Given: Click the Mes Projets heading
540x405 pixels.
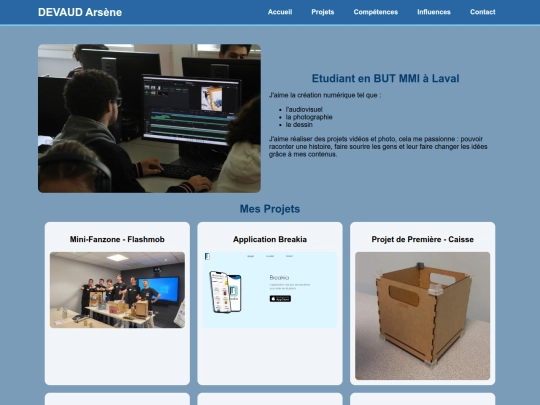Looking at the screenshot, I should pyautogui.click(x=270, y=209).
